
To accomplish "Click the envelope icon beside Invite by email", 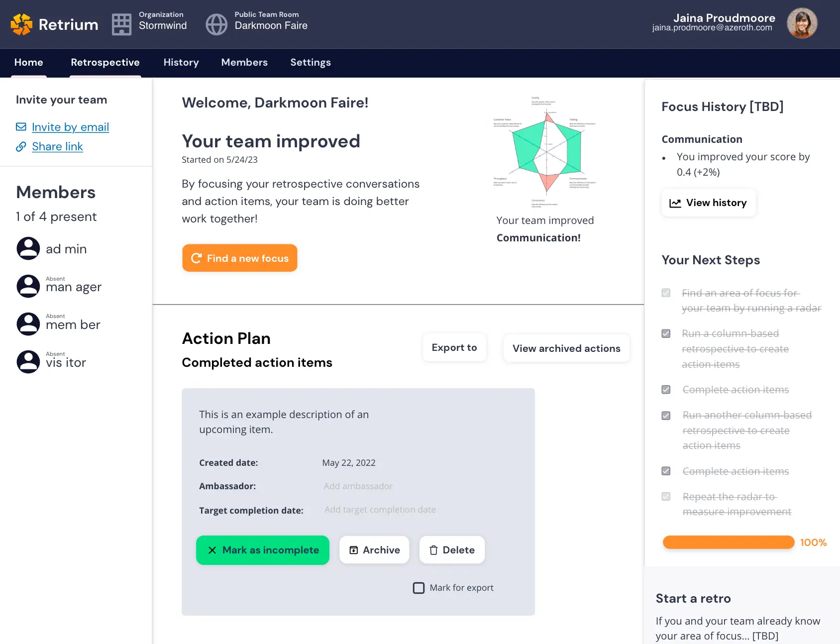I will pyautogui.click(x=21, y=127).
